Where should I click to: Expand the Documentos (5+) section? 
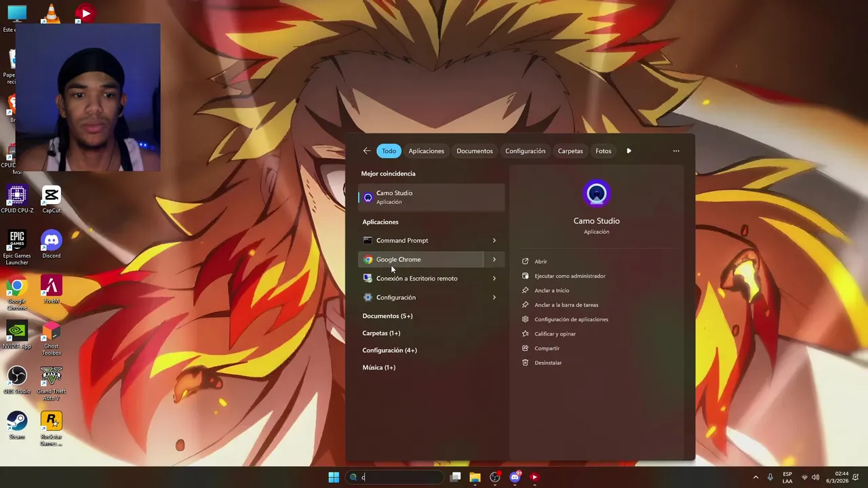click(387, 316)
